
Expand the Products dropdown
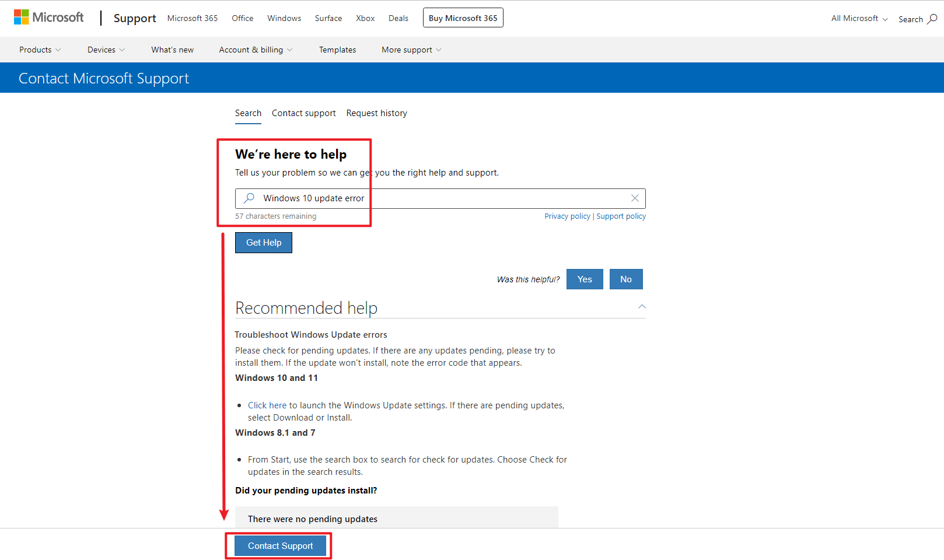[x=40, y=50]
